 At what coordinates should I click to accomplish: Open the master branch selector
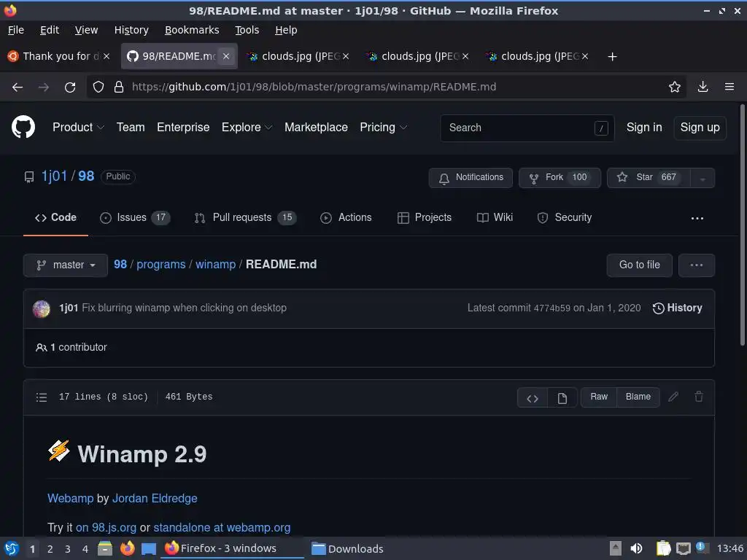click(66, 265)
